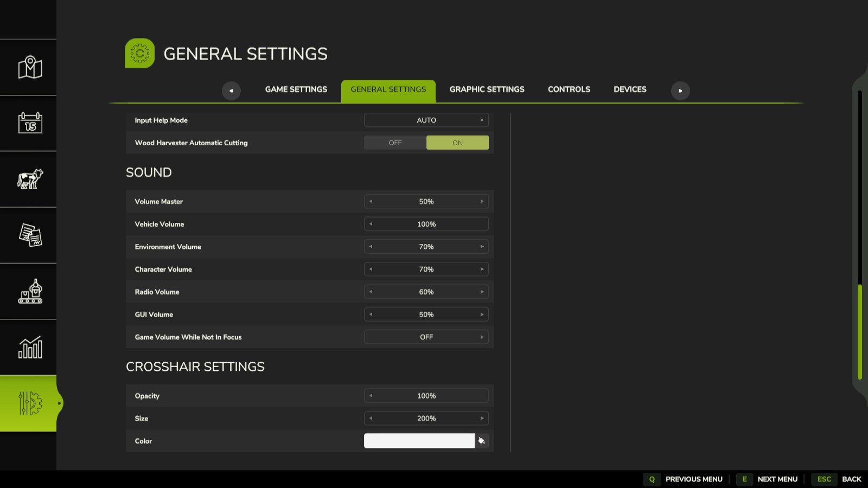Open the production sidebar panel

coord(29,291)
